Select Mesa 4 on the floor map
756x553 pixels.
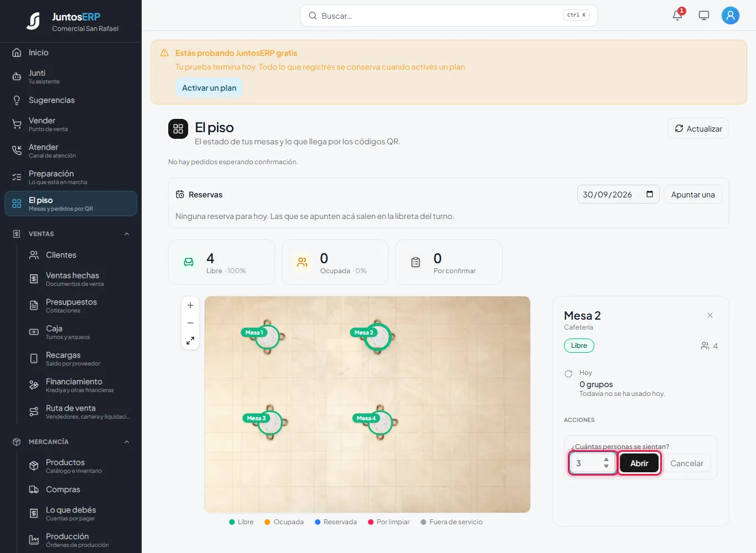coord(379,422)
